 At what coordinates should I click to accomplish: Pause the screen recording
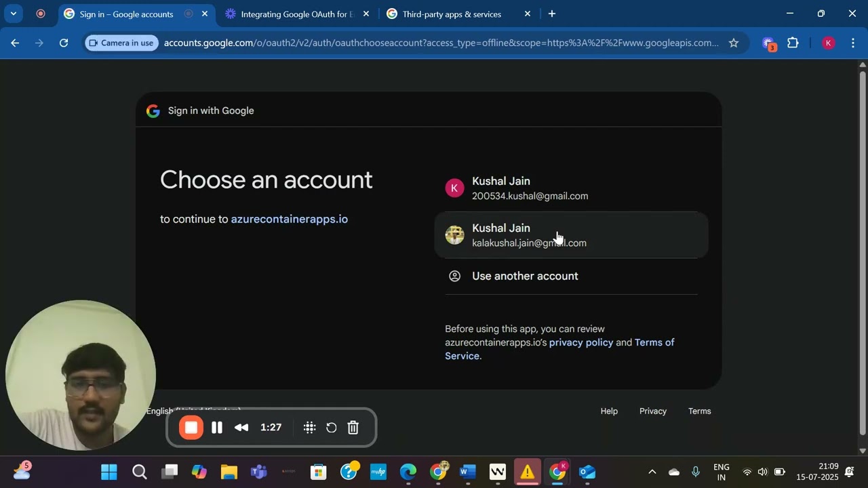pyautogui.click(x=217, y=428)
